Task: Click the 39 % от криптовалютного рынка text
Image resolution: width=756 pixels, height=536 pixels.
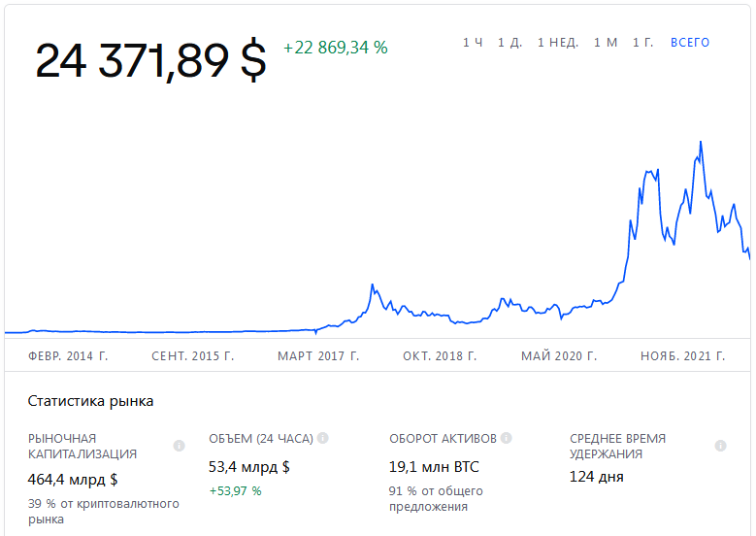Action: (x=104, y=512)
